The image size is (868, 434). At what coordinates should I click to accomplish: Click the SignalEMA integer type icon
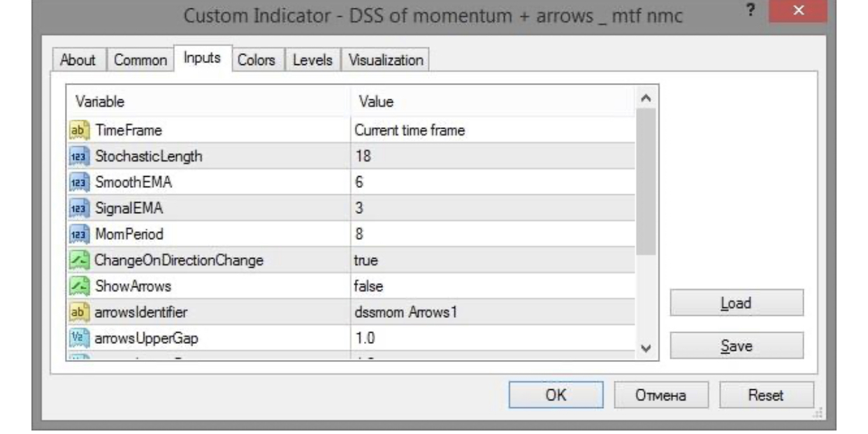pos(77,208)
